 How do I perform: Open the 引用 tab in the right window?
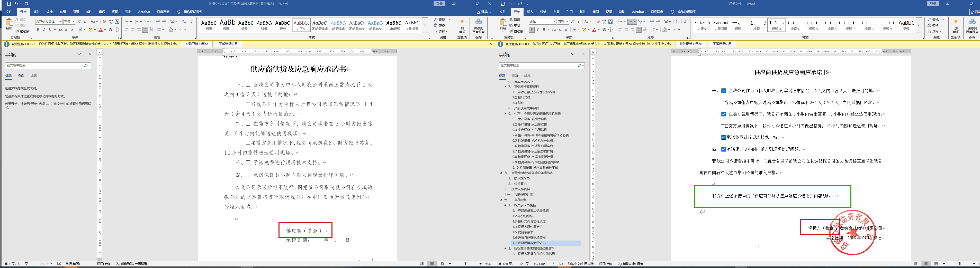(x=570, y=12)
